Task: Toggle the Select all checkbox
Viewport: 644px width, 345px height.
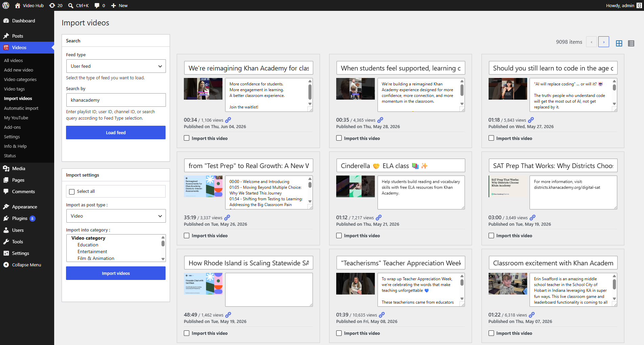Action: pyautogui.click(x=72, y=191)
